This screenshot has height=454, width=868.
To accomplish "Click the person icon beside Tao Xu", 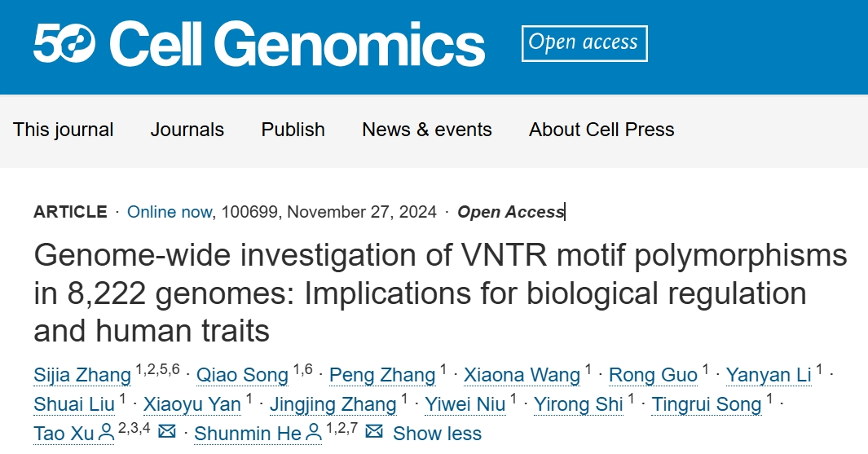I will [106, 433].
